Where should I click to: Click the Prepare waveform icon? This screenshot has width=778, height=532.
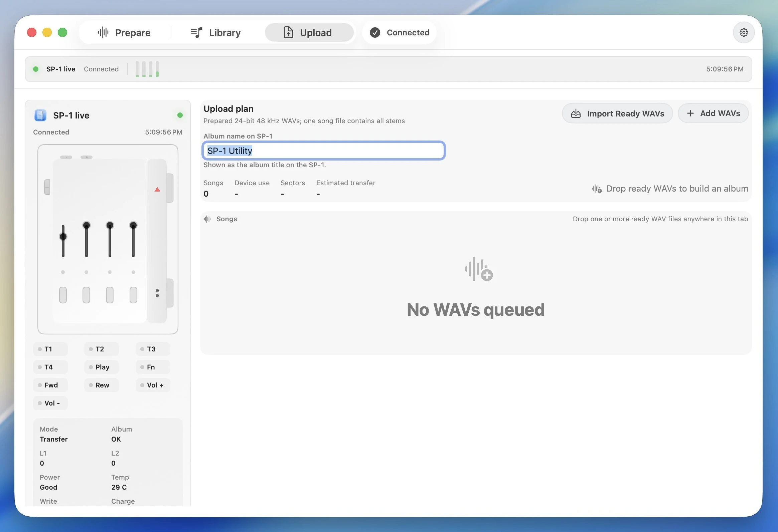tap(103, 32)
